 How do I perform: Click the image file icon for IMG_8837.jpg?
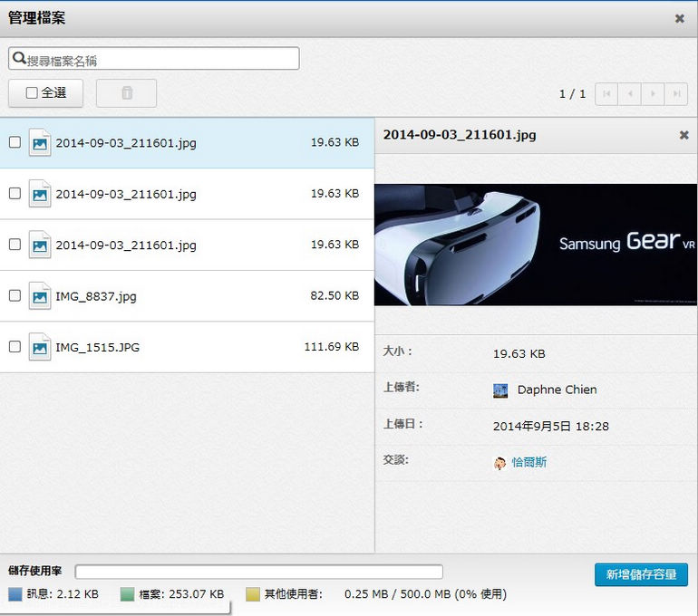tap(40, 296)
